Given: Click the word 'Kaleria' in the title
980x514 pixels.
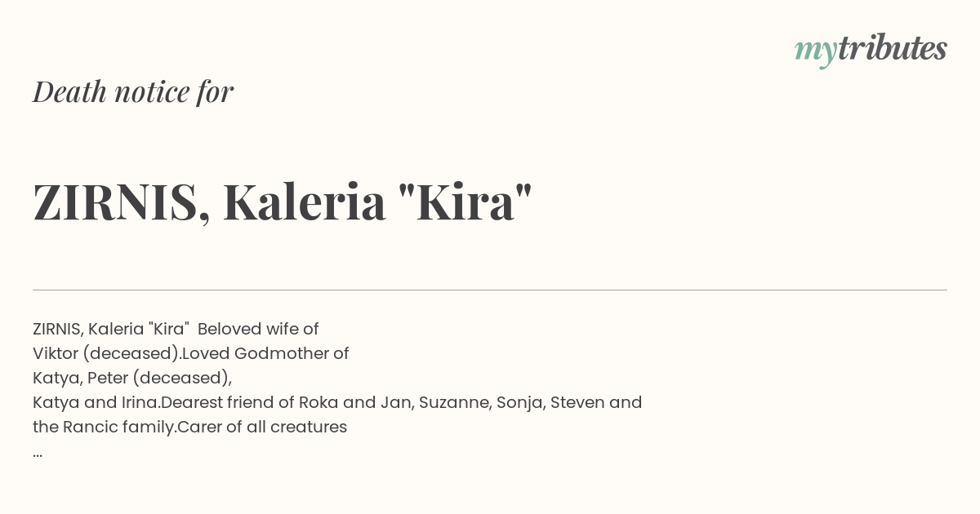Looking at the screenshot, I should click(x=305, y=202).
